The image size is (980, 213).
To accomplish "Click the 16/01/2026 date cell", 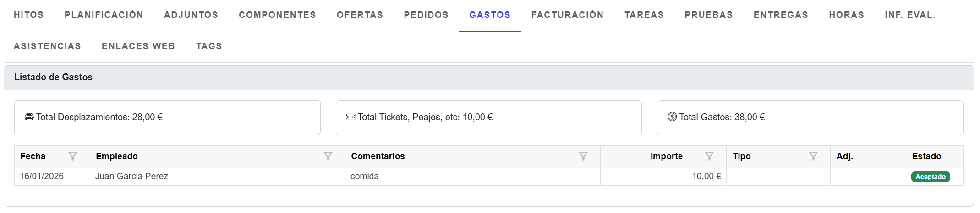I will click(x=42, y=176).
